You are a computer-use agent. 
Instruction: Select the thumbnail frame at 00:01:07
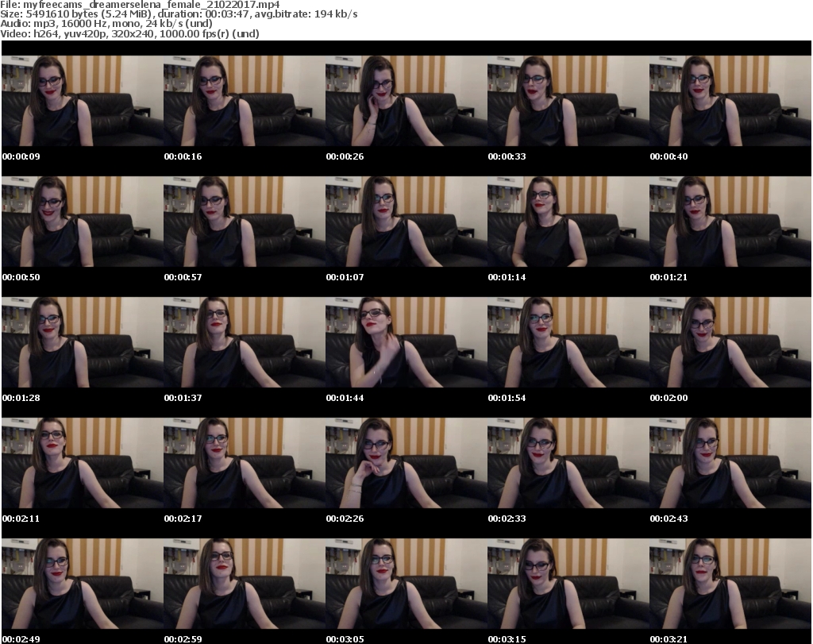[x=406, y=222]
